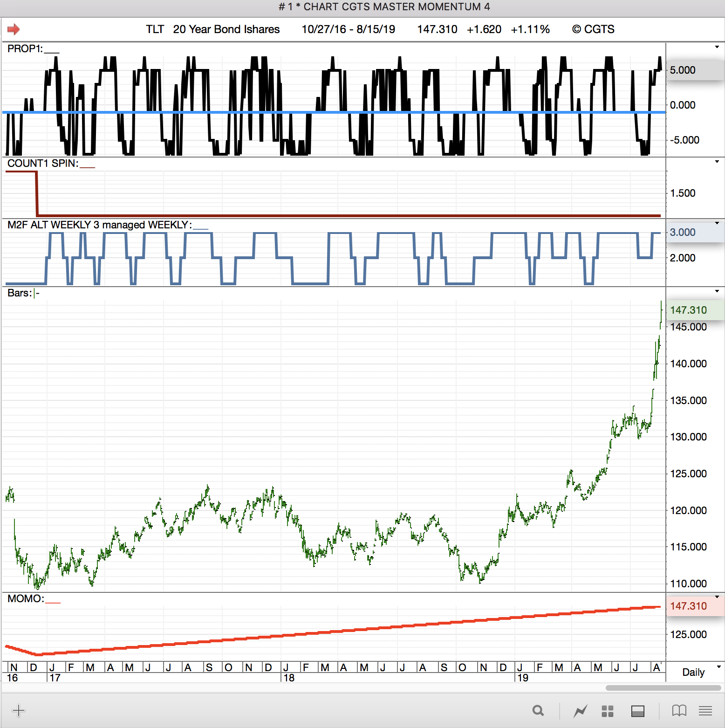The height and width of the screenshot is (728, 725).
Task: Open the PROP1 pane menu arrow
Action: (717, 47)
